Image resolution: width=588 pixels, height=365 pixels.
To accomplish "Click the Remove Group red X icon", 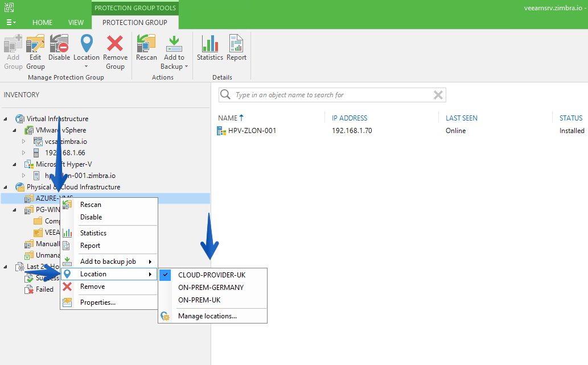I will [115, 43].
